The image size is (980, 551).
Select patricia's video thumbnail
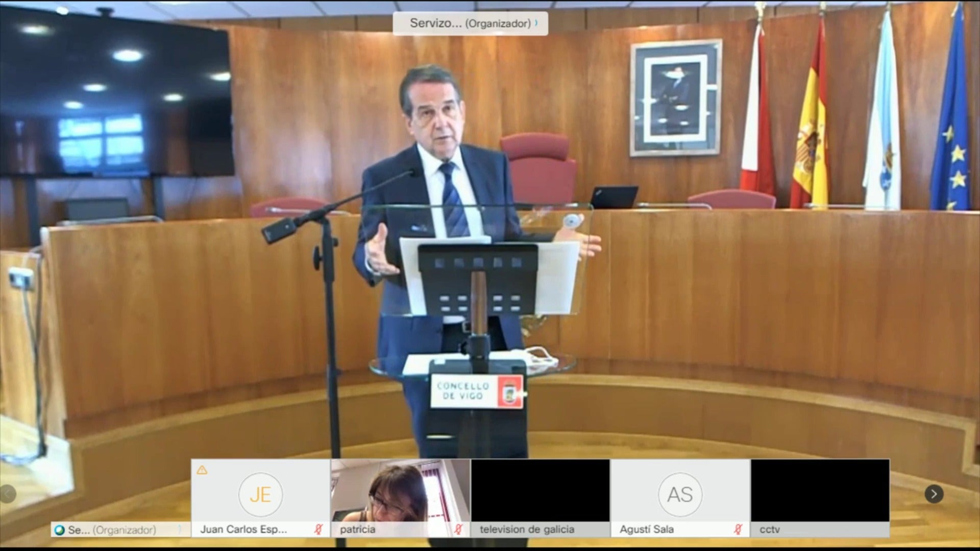point(400,490)
